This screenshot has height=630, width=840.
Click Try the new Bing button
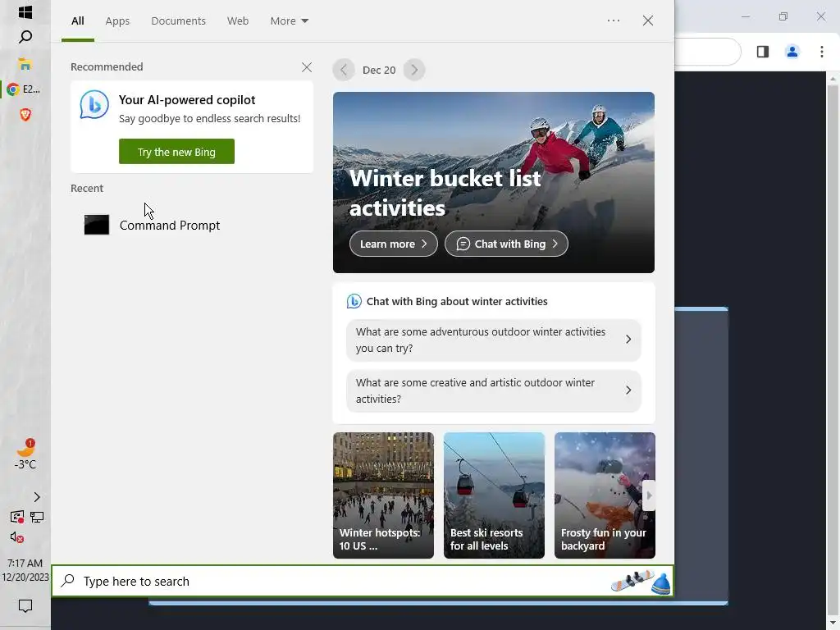coord(177,152)
